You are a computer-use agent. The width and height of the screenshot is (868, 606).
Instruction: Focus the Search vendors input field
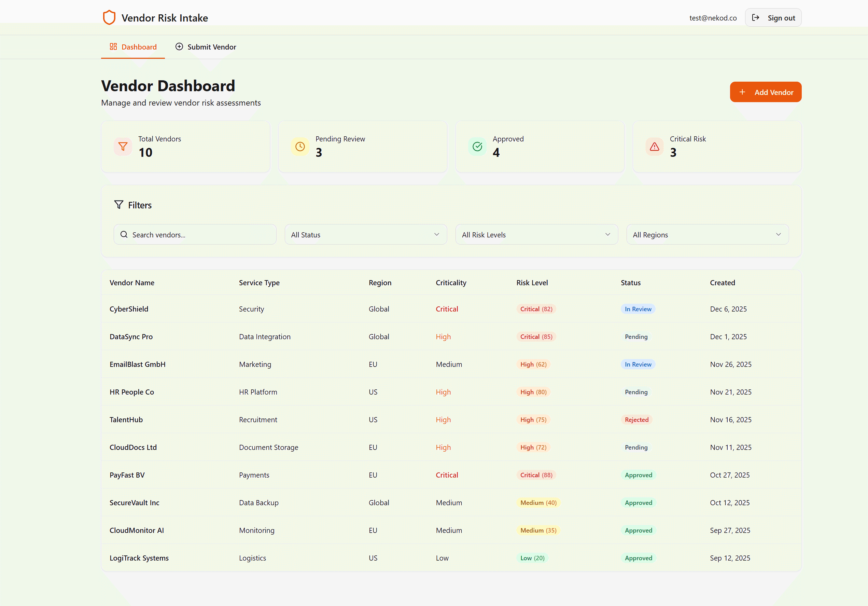pos(200,235)
